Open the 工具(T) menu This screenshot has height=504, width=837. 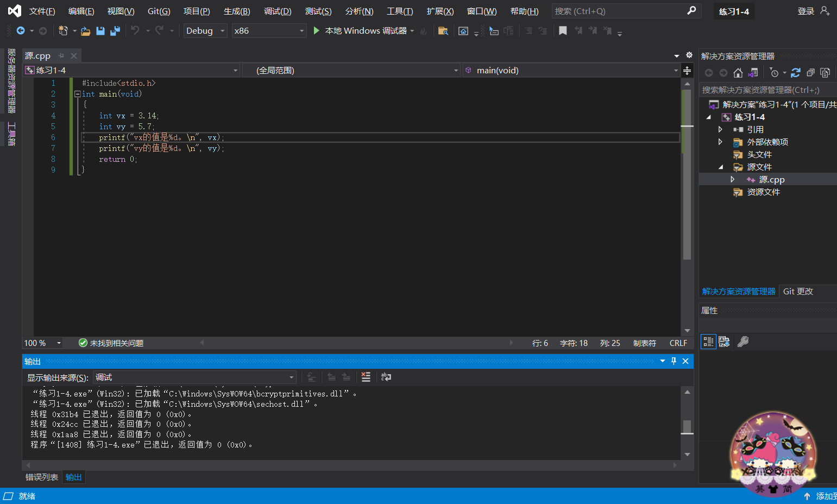pyautogui.click(x=400, y=11)
